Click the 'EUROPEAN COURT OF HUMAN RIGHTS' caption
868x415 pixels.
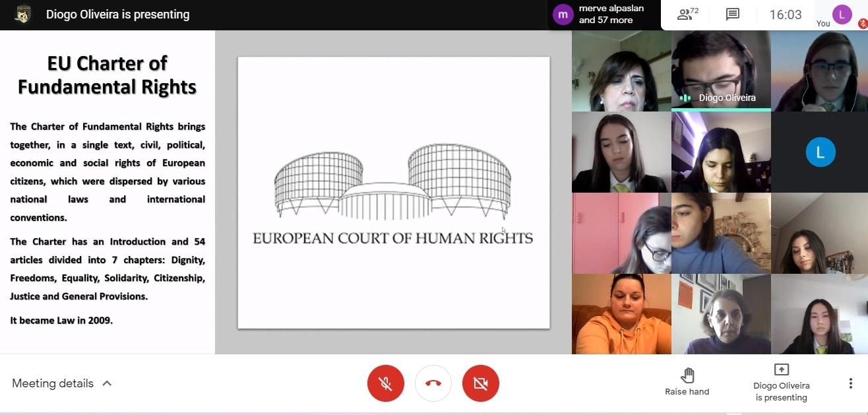[393, 238]
